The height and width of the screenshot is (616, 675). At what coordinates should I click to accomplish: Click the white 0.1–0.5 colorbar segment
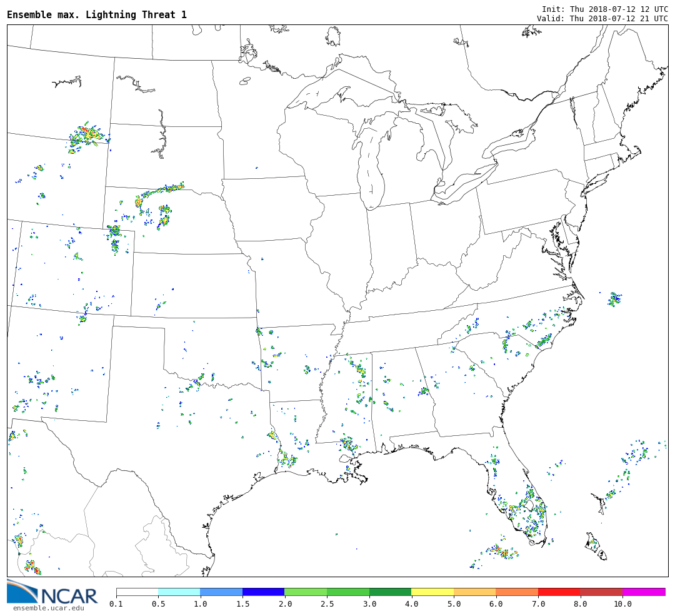(137, 592)
